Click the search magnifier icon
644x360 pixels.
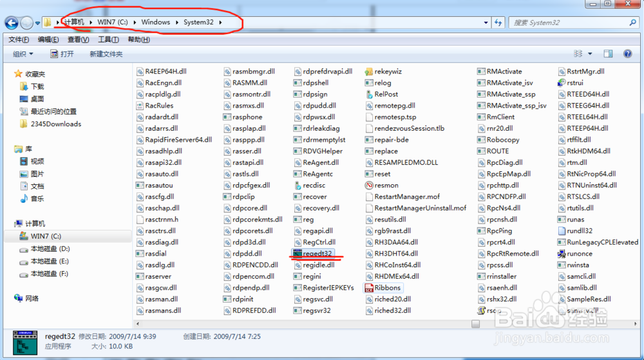pyautogui.click(x=632, y=23)
